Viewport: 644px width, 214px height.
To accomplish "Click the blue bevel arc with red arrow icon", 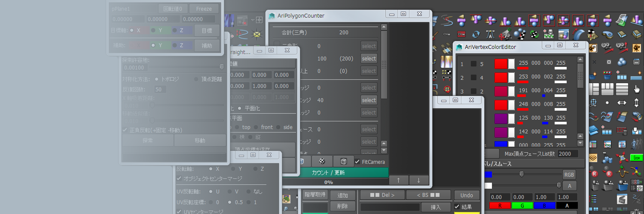I will [579, 34].
